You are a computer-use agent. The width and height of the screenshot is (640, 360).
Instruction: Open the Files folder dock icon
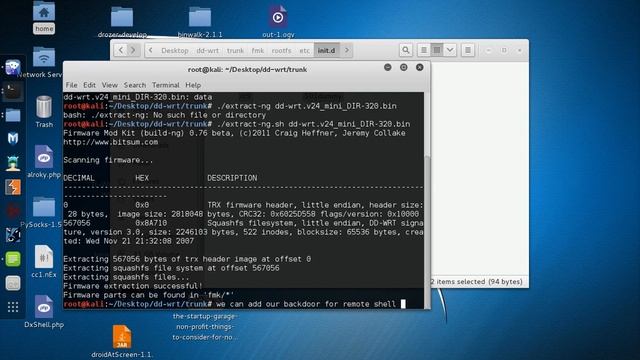13,115
